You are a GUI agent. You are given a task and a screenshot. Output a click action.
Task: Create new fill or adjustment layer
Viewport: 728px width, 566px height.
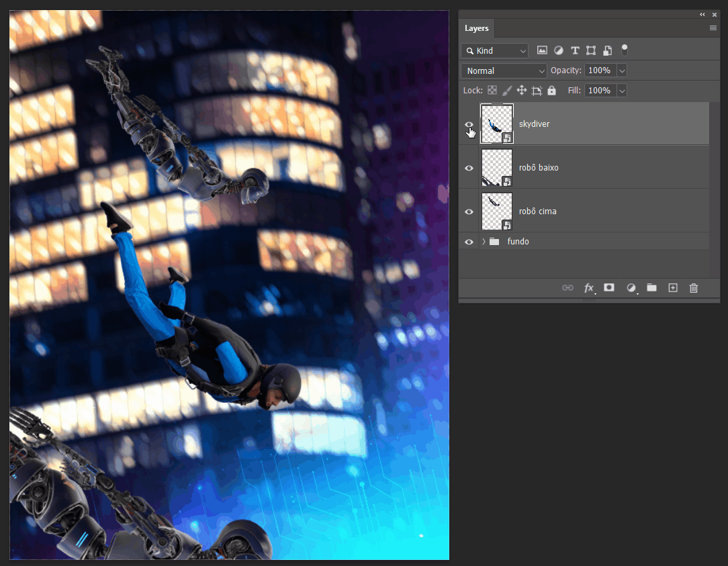(631, 288)
